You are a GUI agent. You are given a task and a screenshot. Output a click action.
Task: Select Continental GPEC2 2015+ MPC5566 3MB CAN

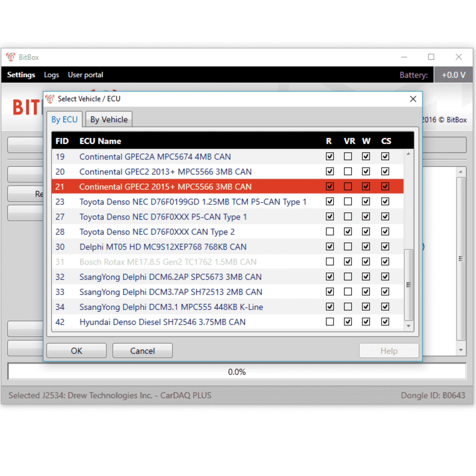[x=228, y=186]
